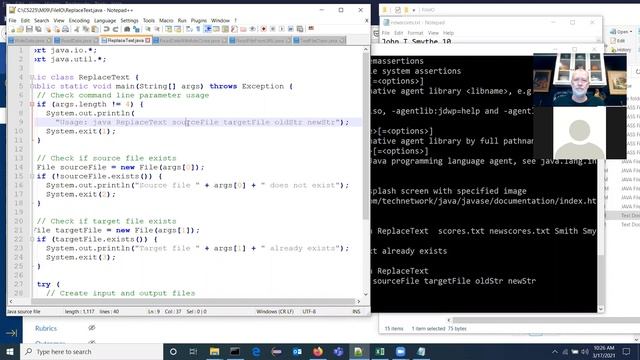Viewport: 640px width, 360px height.
Task: Click the History button in Explorer ribbon
Action: (621, 49)
